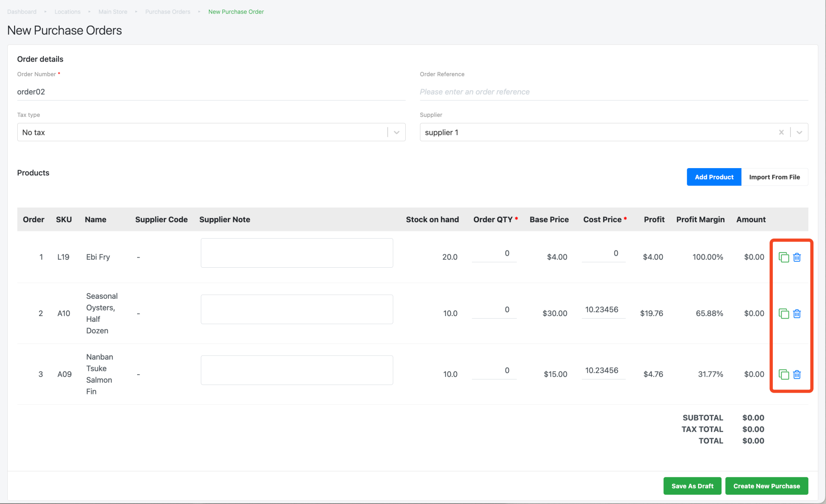The height and width of the screenshot is (504, 826).
Task: Type in the Order Reference field
Action: tap(565, 92)
